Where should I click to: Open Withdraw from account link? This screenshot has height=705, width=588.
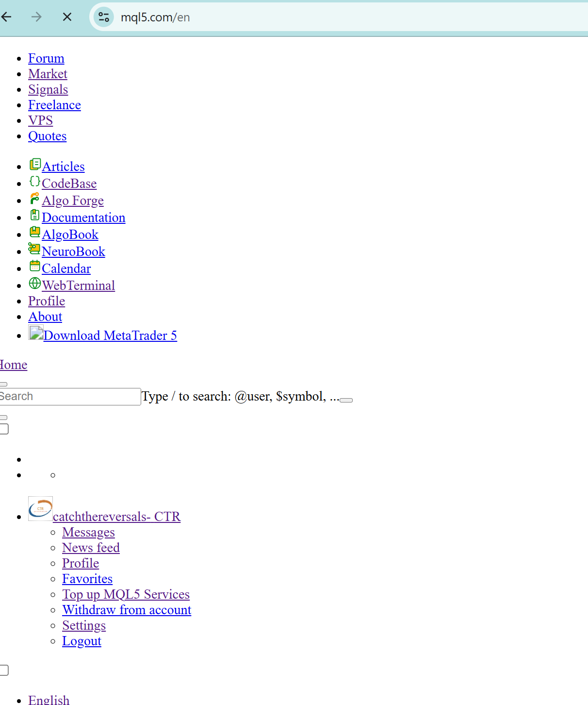click(x=127, y=610)
